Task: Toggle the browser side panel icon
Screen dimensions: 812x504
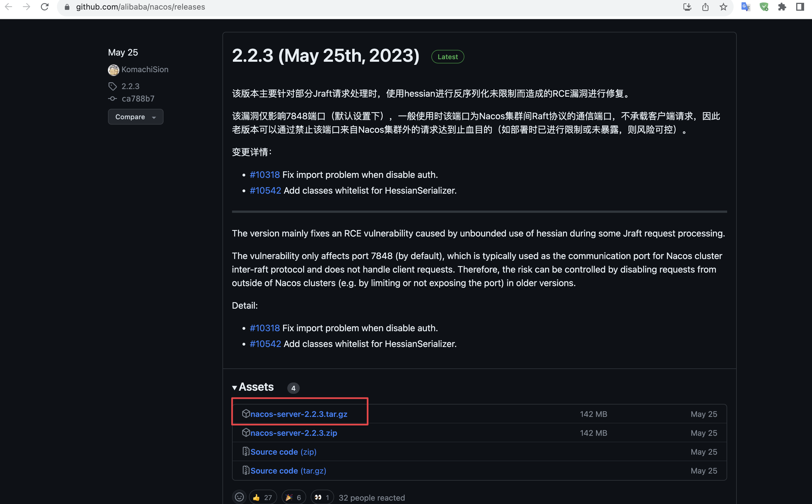Action: pyautogui.click(x=800, y=7)
